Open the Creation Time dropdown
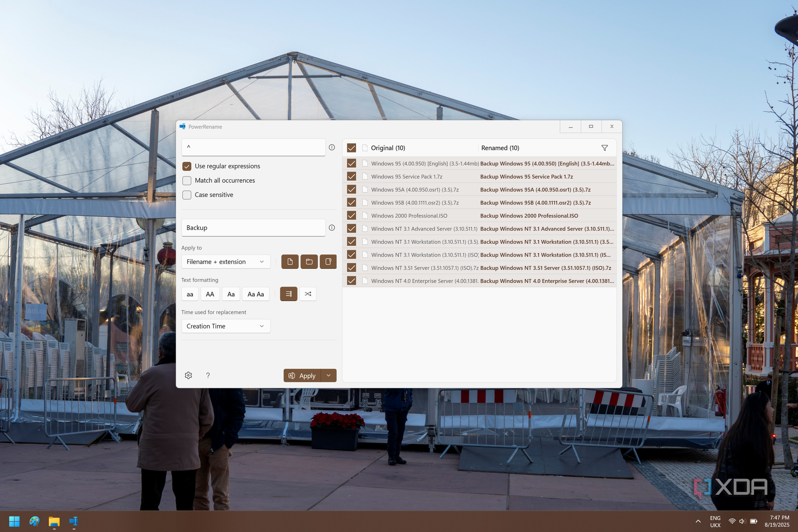This screenshot has height=532, width=798. tap(226, 326)
